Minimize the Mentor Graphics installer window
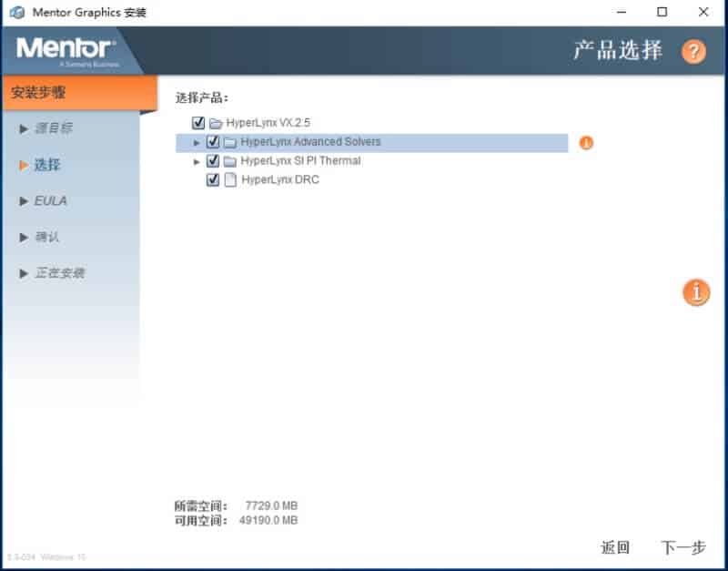The image size is (728, 571). point(622,13)
